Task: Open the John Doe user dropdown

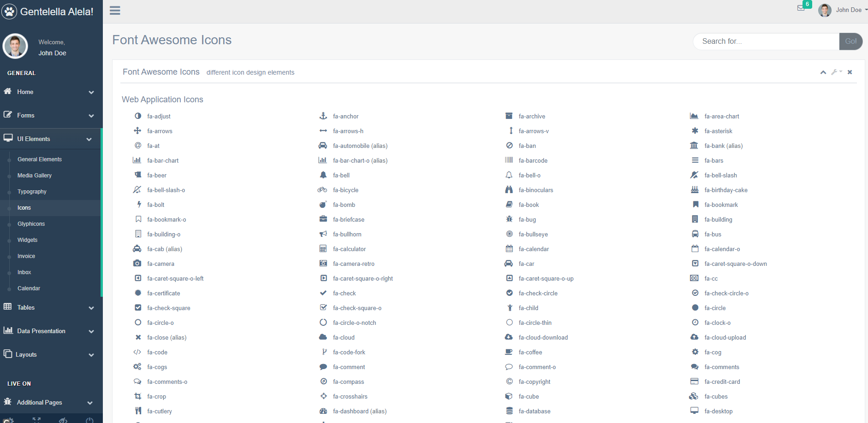Action: (x=843, y=10)
